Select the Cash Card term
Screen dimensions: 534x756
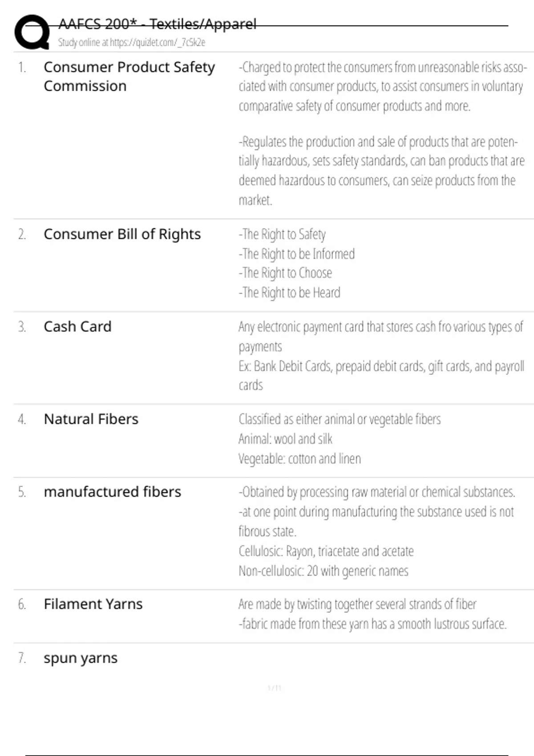77,327
